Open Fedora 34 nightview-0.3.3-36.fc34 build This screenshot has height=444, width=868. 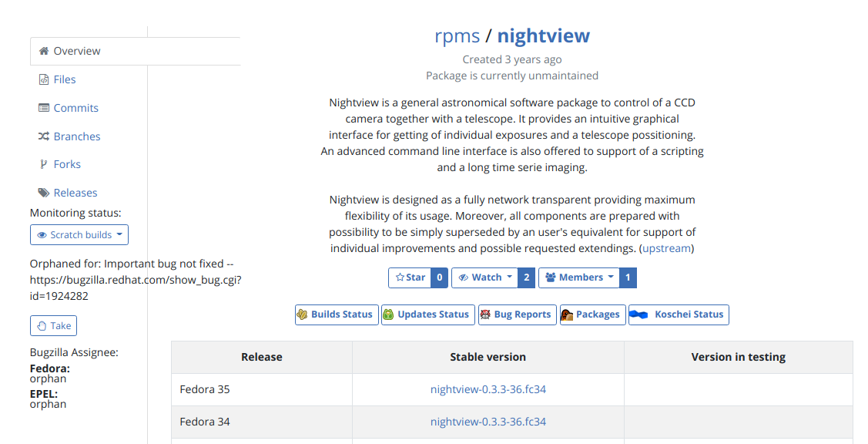click(x=488, y=422)
